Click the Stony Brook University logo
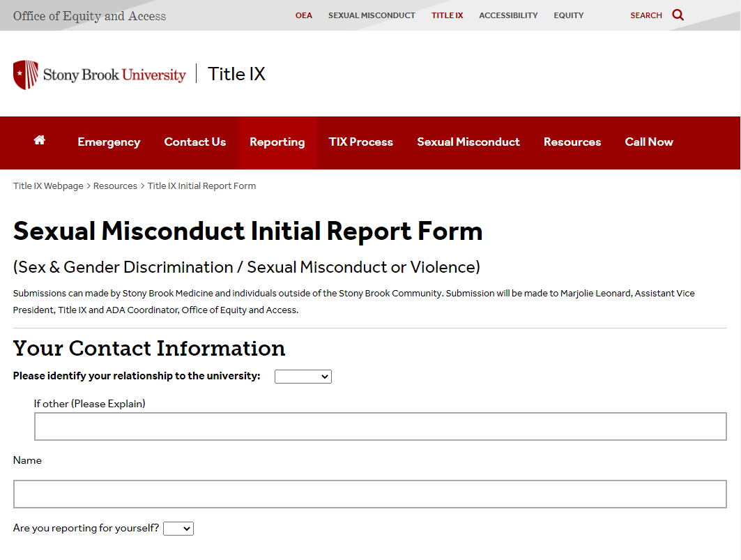 [x=99, y=73]
